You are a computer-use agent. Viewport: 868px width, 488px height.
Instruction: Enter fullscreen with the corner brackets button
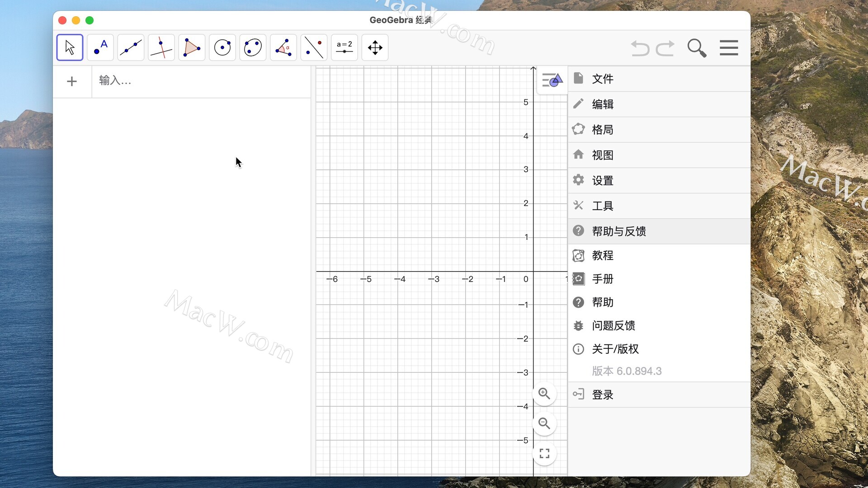pyautogui.click(x=544, y=453)
